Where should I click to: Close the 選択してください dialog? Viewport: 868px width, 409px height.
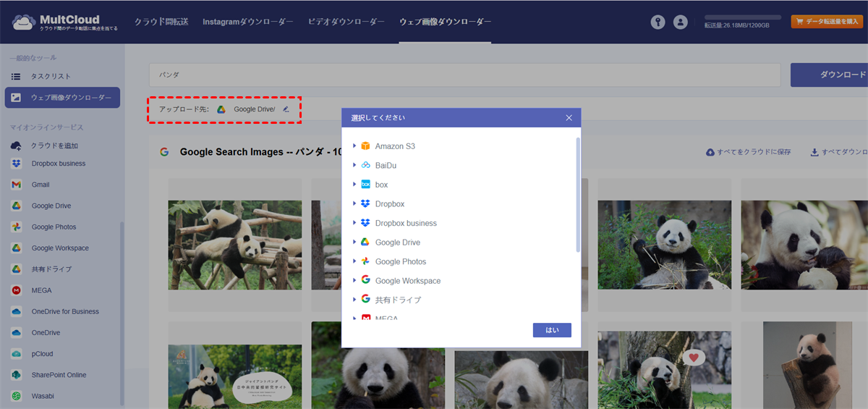[569, 117]
